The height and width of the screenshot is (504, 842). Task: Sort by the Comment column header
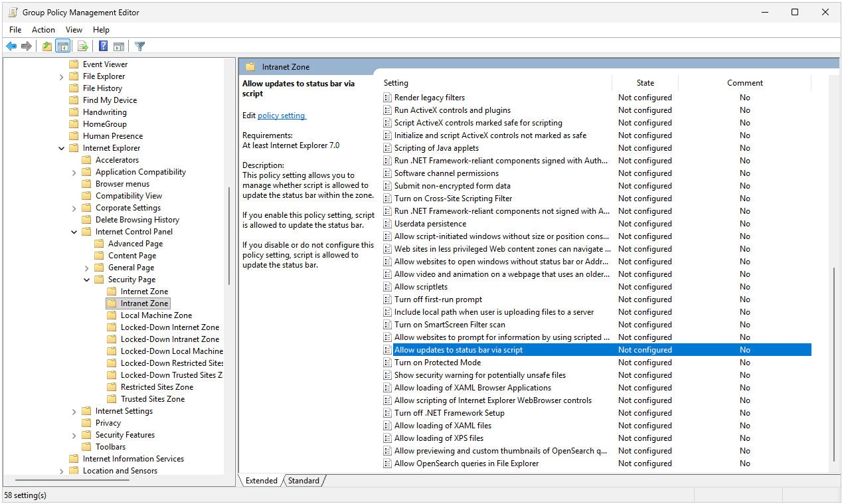click(x=744, y=83)
